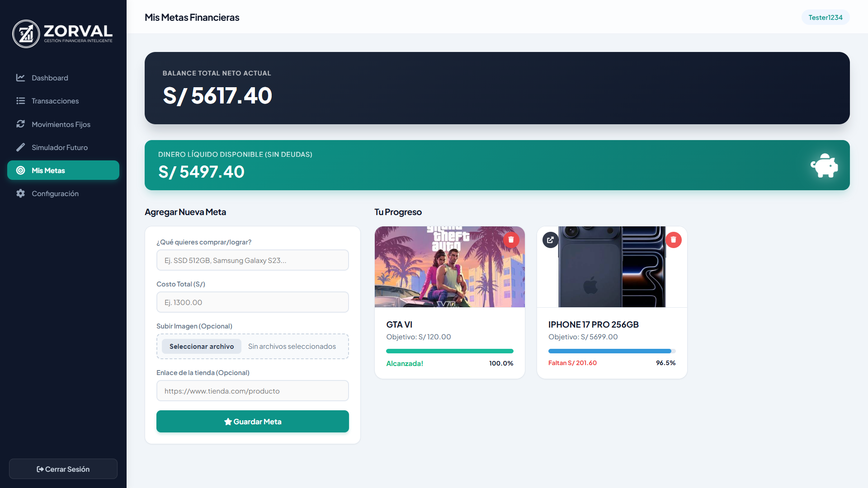
Task: Click the piggy bank icon
Action: 824,165
